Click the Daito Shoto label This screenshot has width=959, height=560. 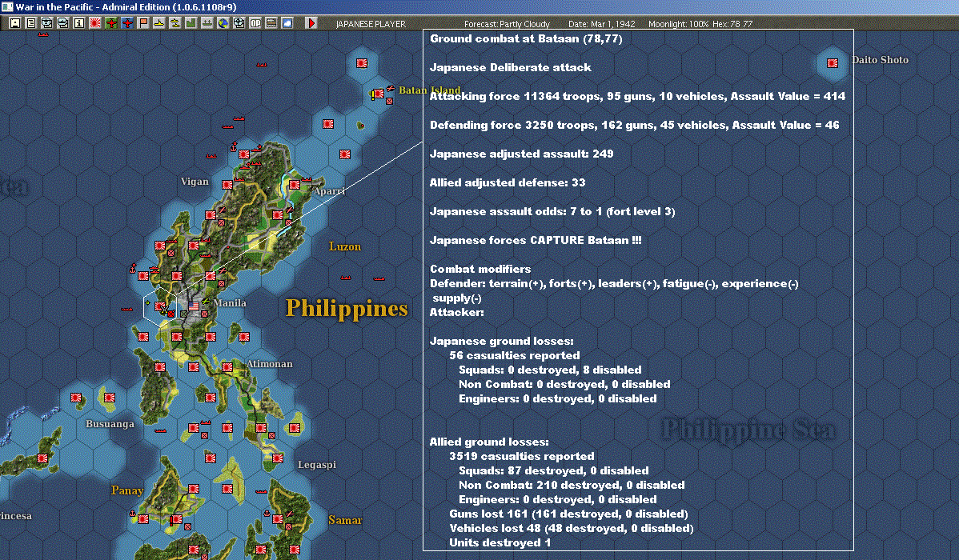pyautogui.click(x=880, y=60)
